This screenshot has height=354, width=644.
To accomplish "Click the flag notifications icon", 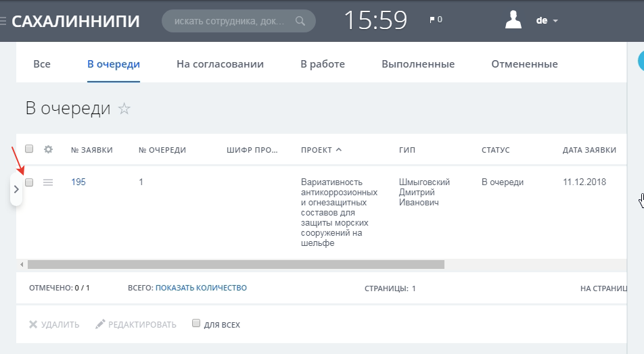I will click(x=432, y=20).
